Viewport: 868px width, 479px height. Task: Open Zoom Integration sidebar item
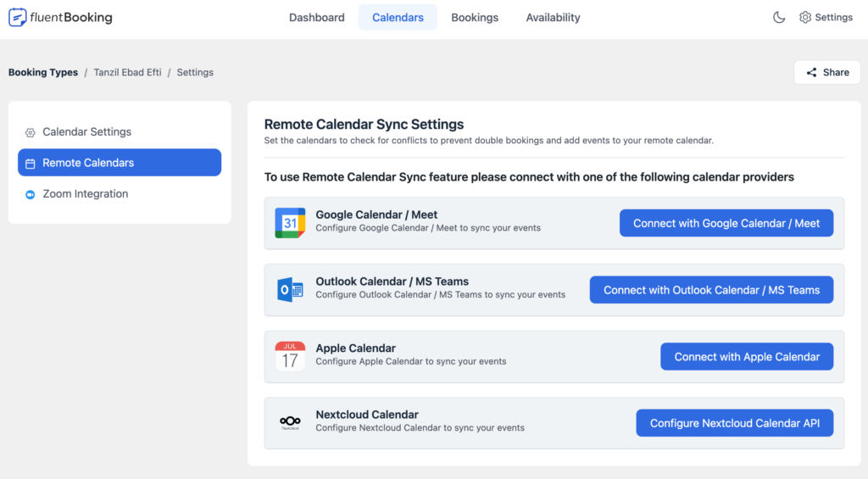[120, 194]
